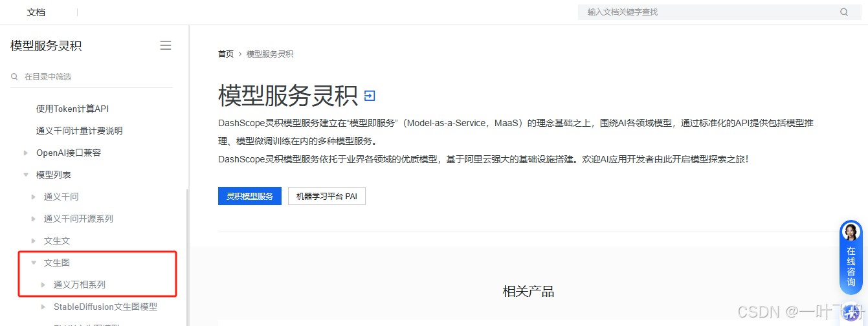868x326 pixels.
Task: Collapse the 文生图 arrow
Action: pos(34,263)
